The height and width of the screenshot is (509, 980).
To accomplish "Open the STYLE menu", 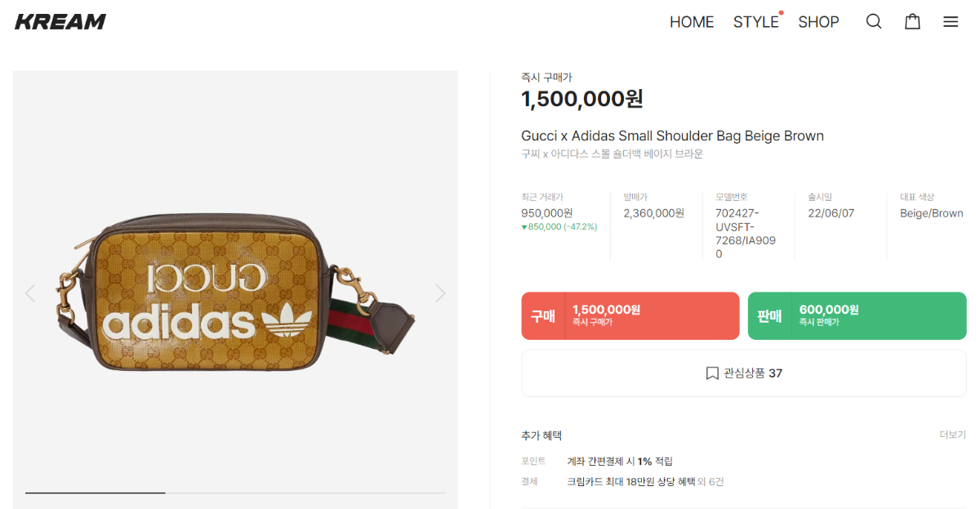I will tap(755, 22).
